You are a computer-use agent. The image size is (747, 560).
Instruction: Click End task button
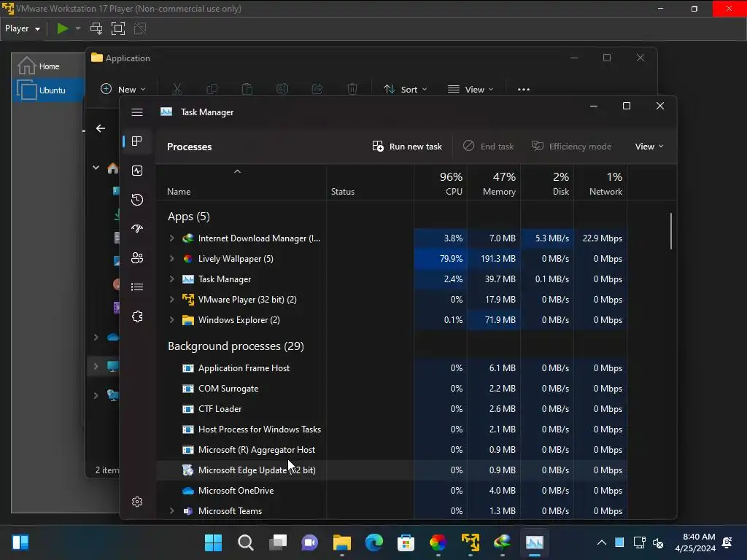tap(488, 146)
